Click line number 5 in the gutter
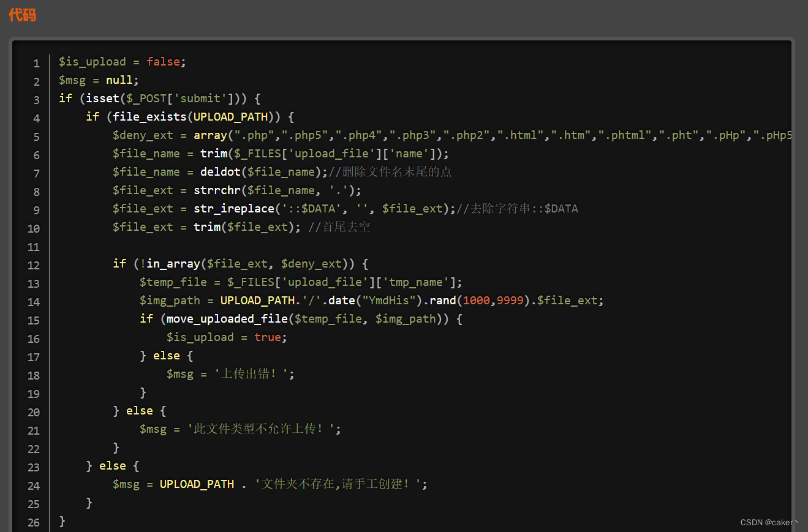 click(x=37, y=137)
